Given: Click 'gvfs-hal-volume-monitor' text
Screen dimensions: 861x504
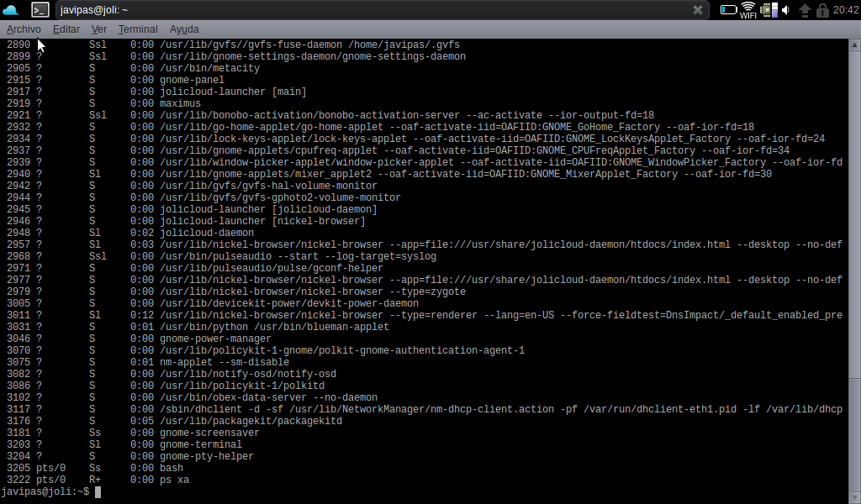Looking at the screenshot, I should (268, 186).
